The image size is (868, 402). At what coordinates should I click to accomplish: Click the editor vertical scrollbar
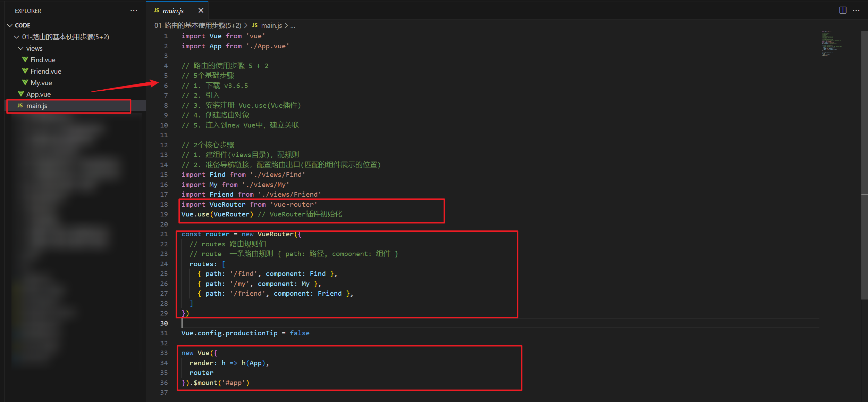864,165
